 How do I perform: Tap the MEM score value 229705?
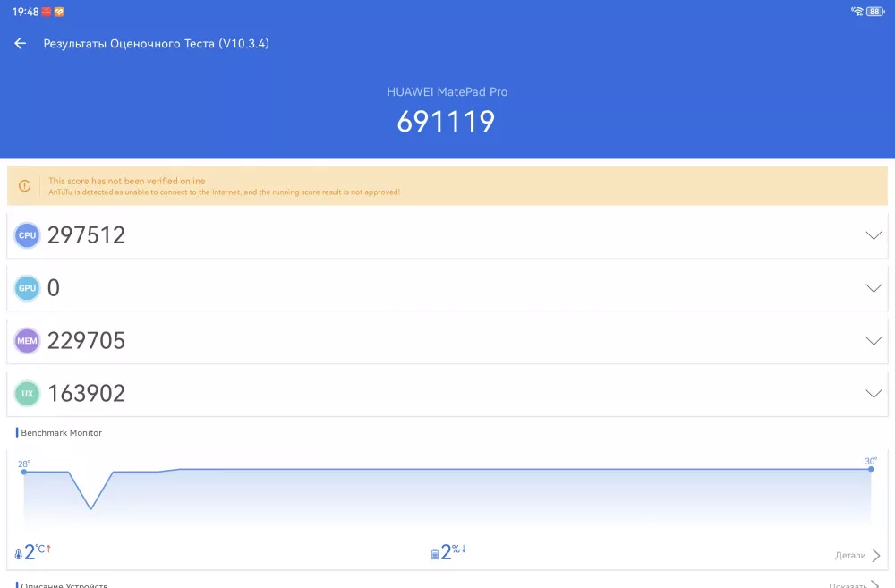86,341
